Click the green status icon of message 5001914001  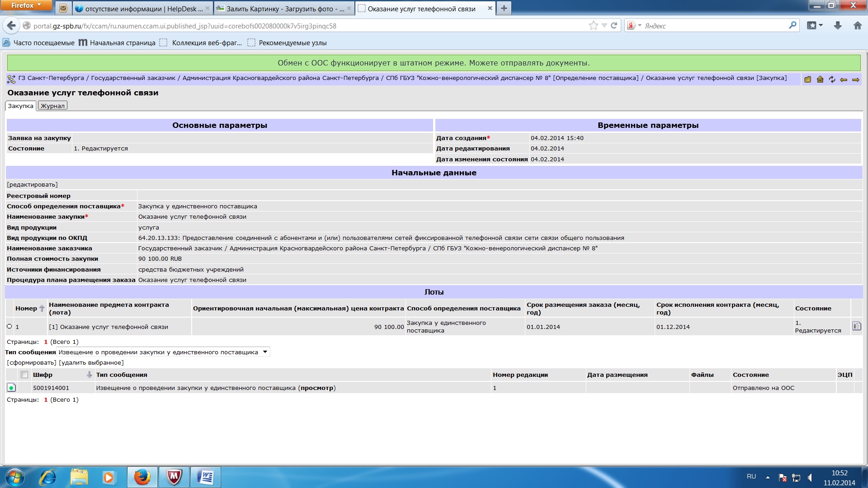[11, 388]
